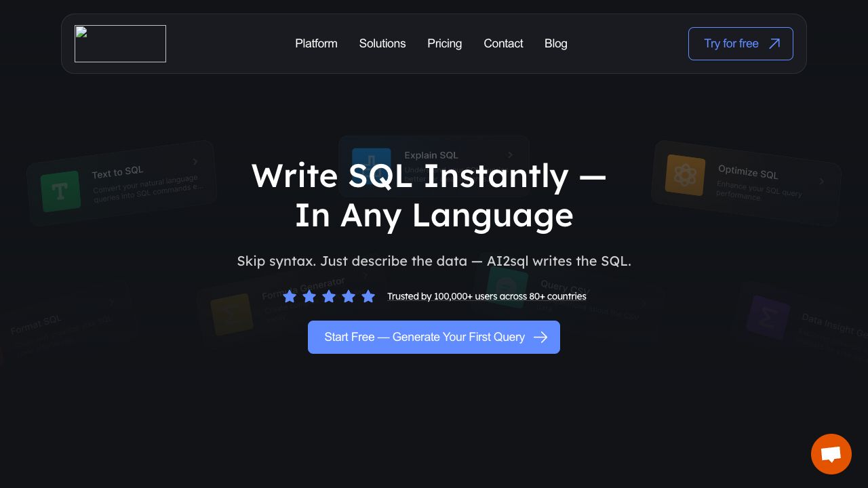
Task: Click the blue Explain SQL icon
Action: 371,163
